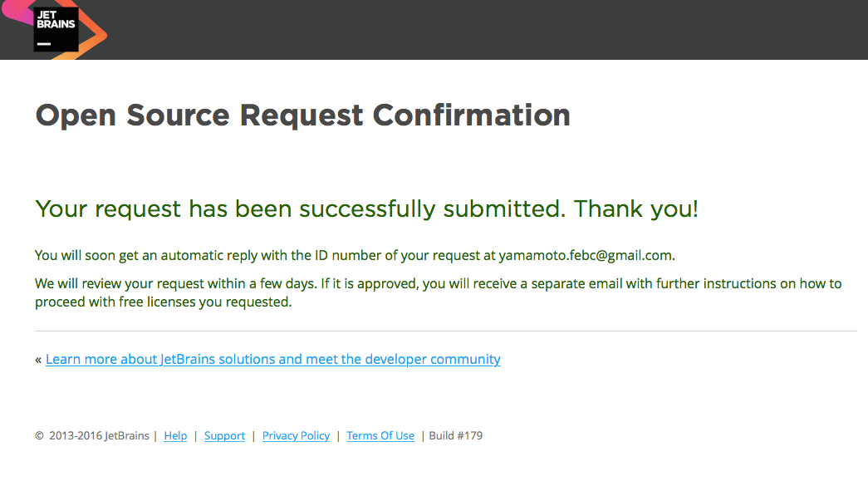Click the developer community learn more link
Screen dimensions: 868x486
(273, 359)
